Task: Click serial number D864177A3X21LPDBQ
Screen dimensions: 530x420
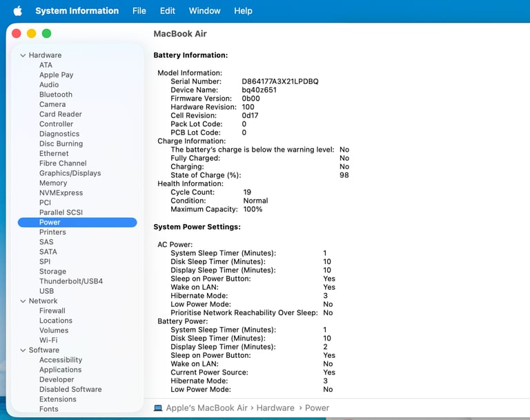Action: click(280, 81)
